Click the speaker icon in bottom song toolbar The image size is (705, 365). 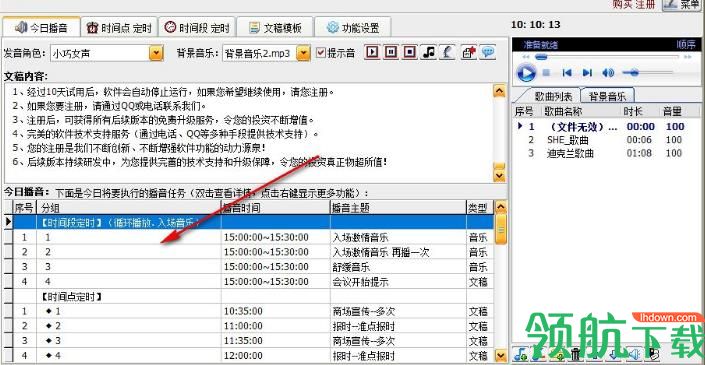[x=634, y=355]
